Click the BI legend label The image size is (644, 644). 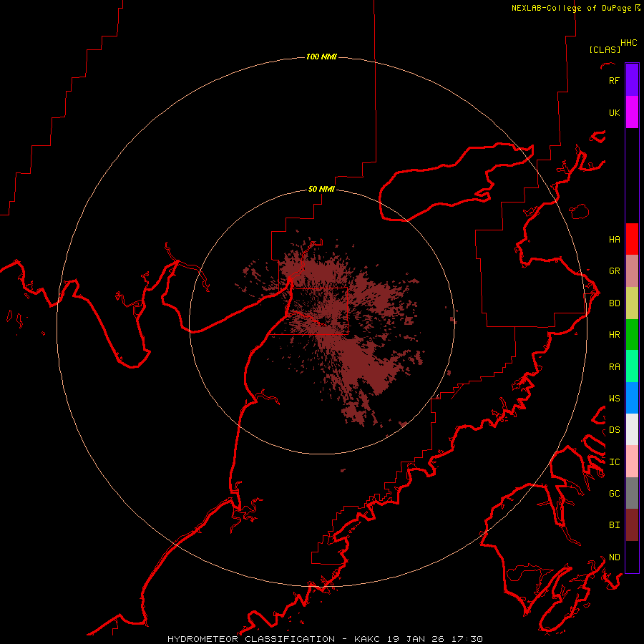pos(614,525)
